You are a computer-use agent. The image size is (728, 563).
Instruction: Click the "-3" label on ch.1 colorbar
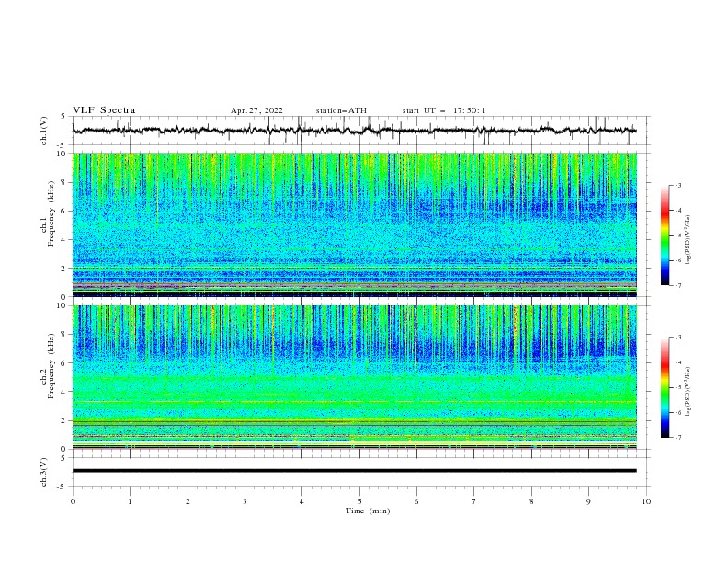(x=677, y=185)
